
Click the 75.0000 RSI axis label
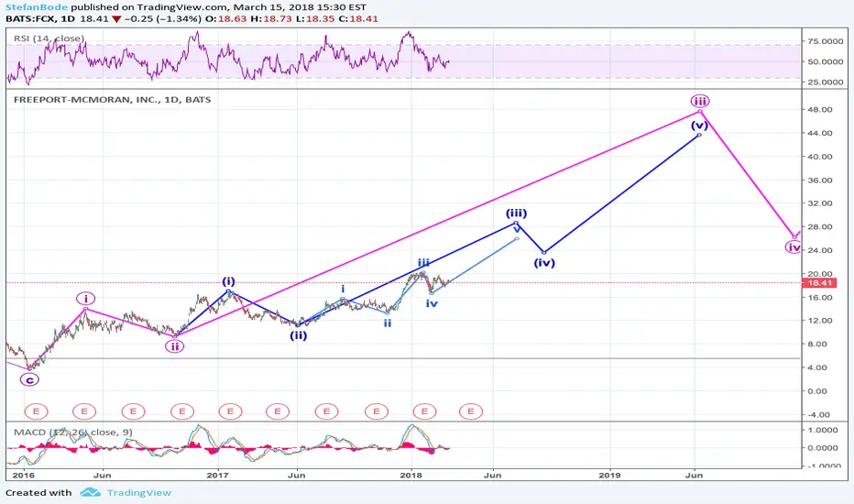825,41
